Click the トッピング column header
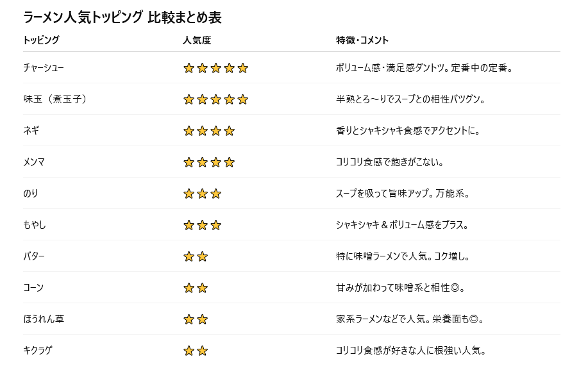 click(x=41, y=40)
